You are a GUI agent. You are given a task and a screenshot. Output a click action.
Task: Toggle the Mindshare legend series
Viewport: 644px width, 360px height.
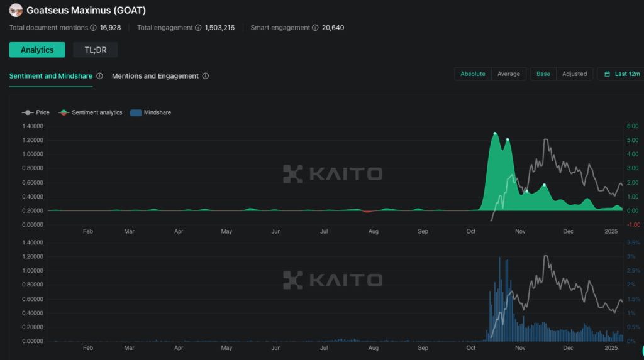150,112
